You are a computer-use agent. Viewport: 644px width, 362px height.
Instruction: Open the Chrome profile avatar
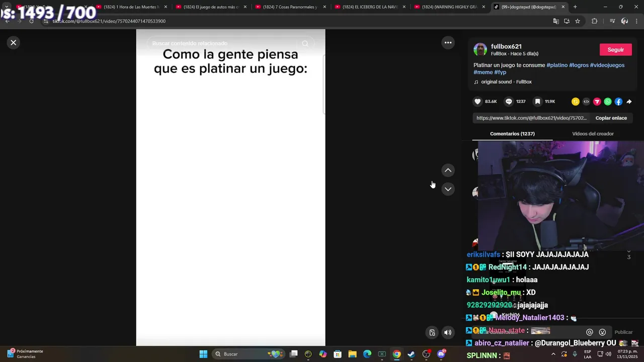click(x=624, y=21)
